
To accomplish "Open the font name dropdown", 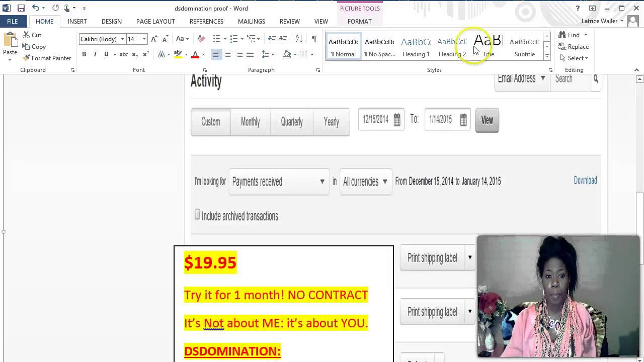I will pyautogui.click(x=122, y=39).
